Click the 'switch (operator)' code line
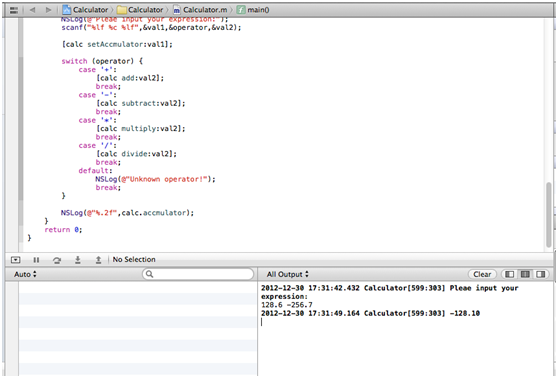 point(102,61)
